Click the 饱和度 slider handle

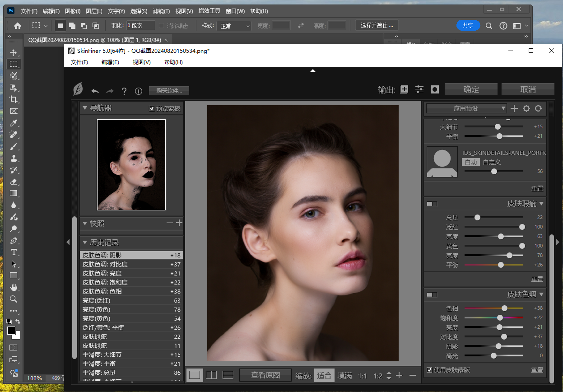tap(500, 318)
